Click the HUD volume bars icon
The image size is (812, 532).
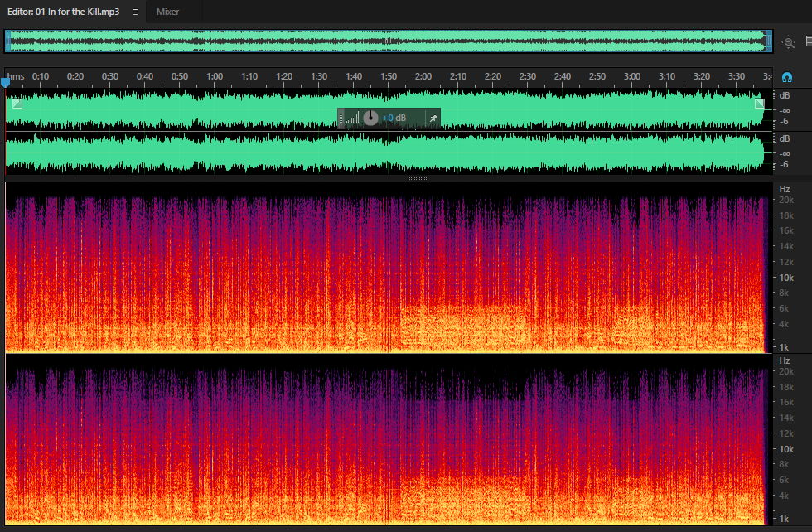353,118
